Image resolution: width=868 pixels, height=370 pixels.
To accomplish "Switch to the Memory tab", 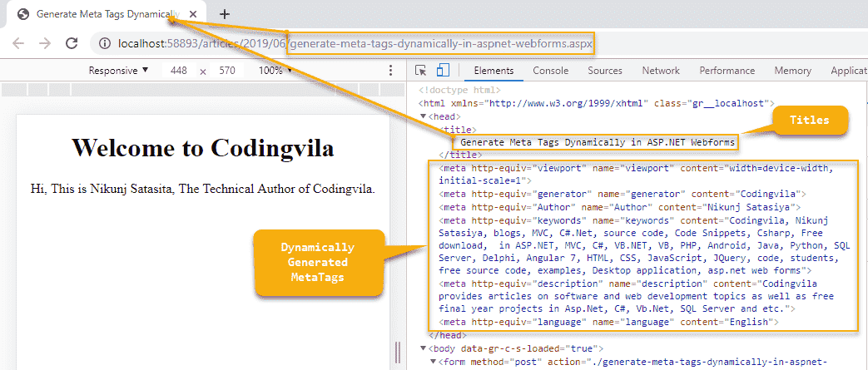I will pyautogui.click(x=793, y=70).
